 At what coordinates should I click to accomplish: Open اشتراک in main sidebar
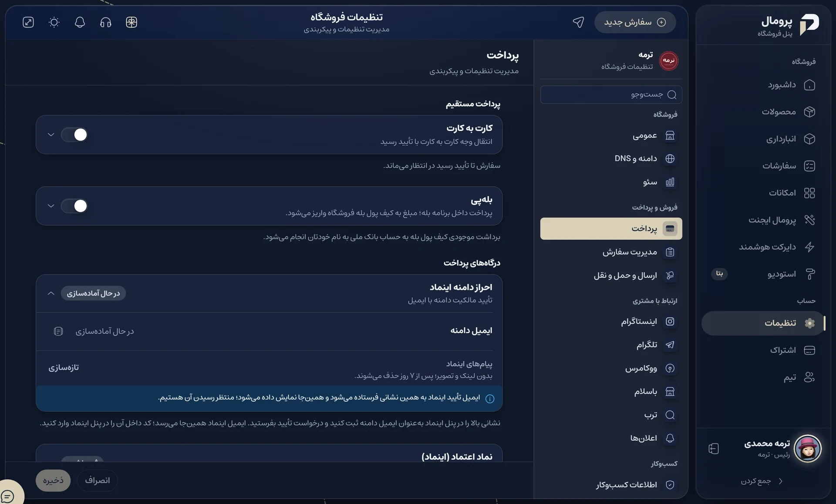(x=763, y=350)
